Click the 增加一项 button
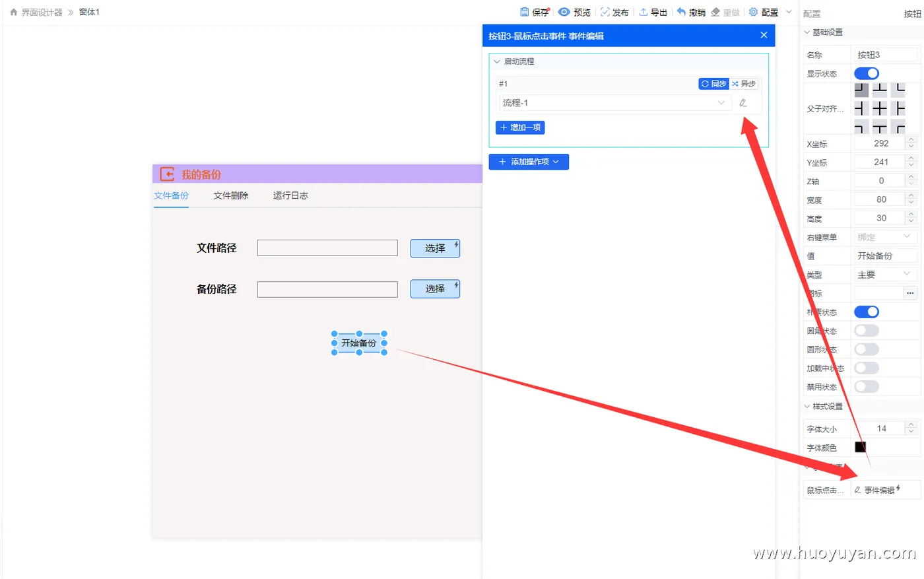The image size is (924, 579). pos(520,127)
